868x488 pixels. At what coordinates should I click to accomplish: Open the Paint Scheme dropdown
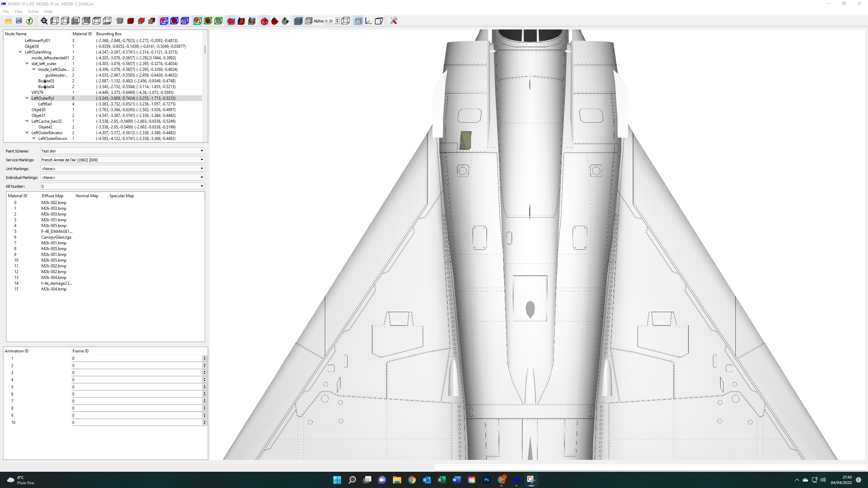click(122, 151)
